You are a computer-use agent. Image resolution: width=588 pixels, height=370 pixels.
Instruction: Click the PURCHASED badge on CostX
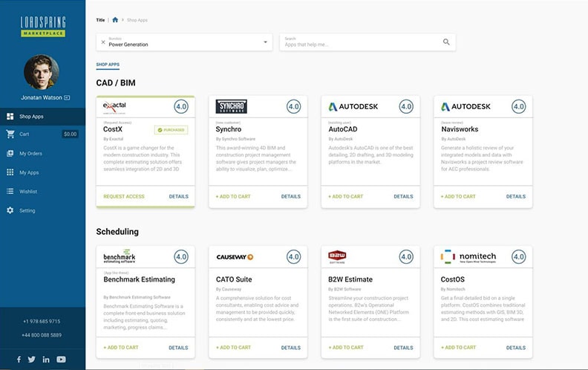pos(171,130)
